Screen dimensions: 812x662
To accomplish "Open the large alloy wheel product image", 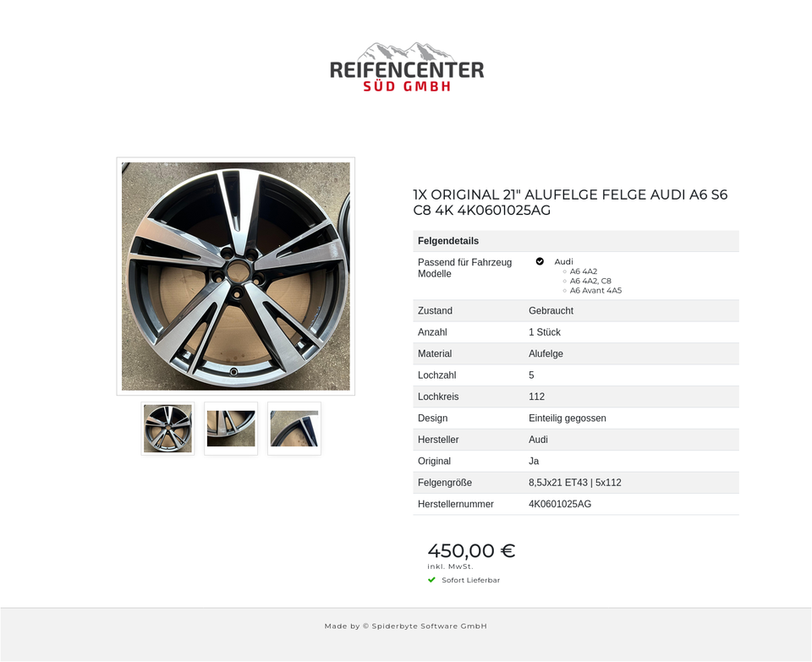I will pyautogui.click(x=236, y=276).
